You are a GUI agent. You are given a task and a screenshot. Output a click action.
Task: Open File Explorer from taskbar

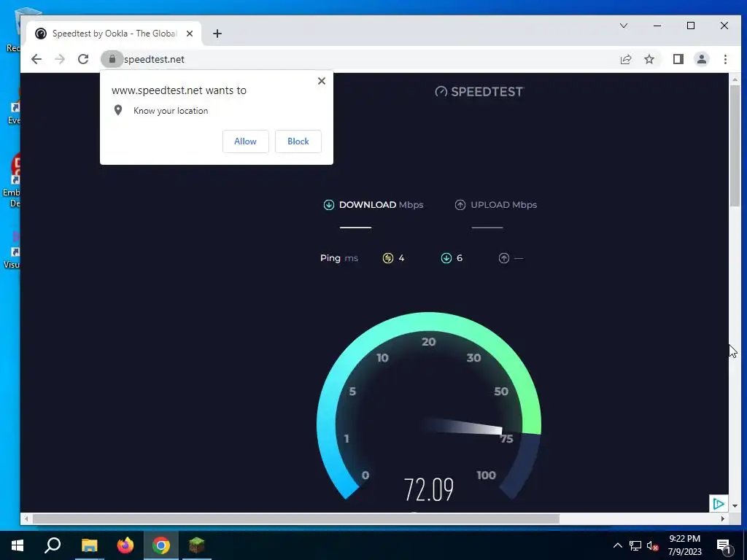tap(89, 545)
